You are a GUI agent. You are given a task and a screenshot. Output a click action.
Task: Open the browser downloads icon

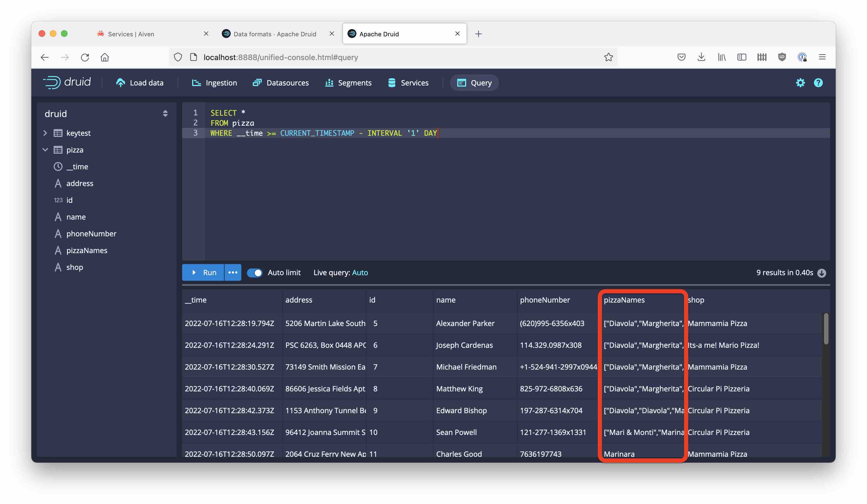point(701,57)
